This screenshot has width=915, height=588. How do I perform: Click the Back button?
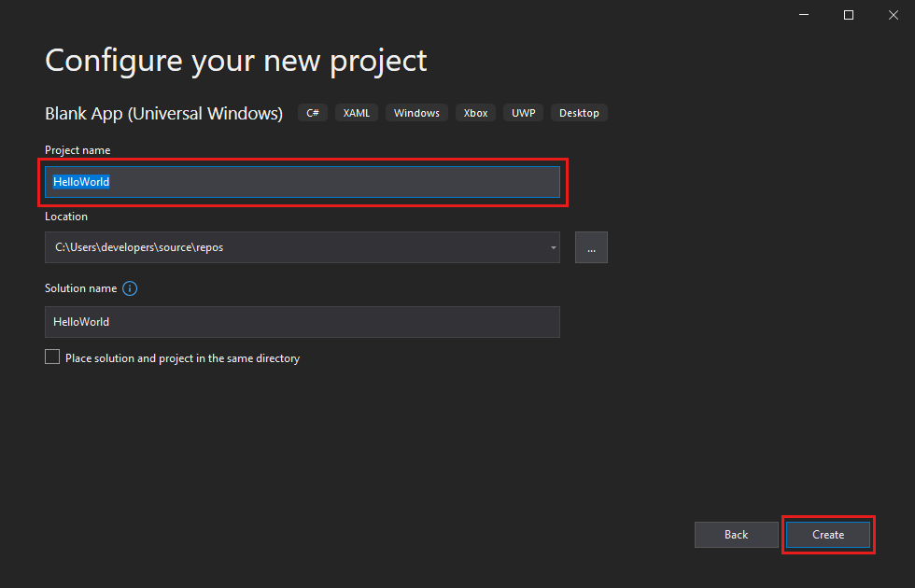click(736, 534)
